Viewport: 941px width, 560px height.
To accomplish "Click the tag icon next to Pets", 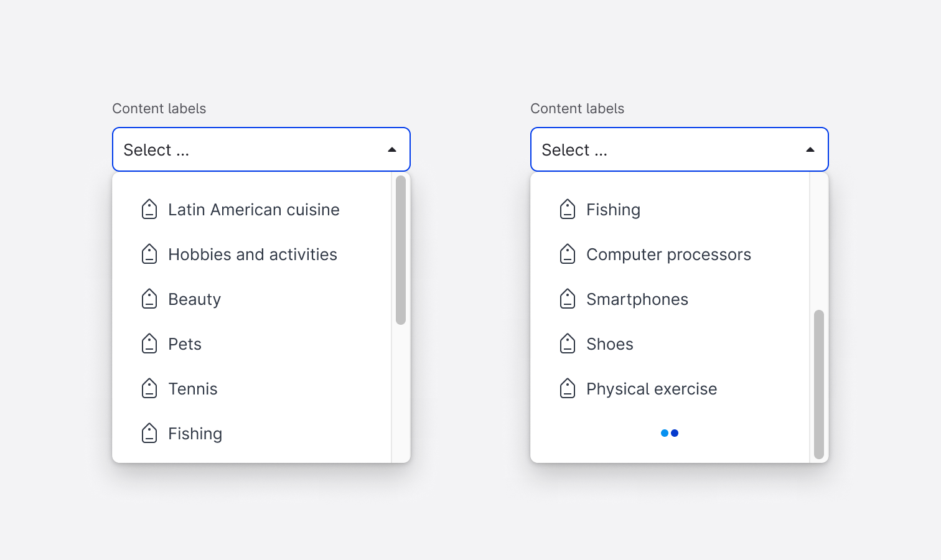I will pos(149,343).
